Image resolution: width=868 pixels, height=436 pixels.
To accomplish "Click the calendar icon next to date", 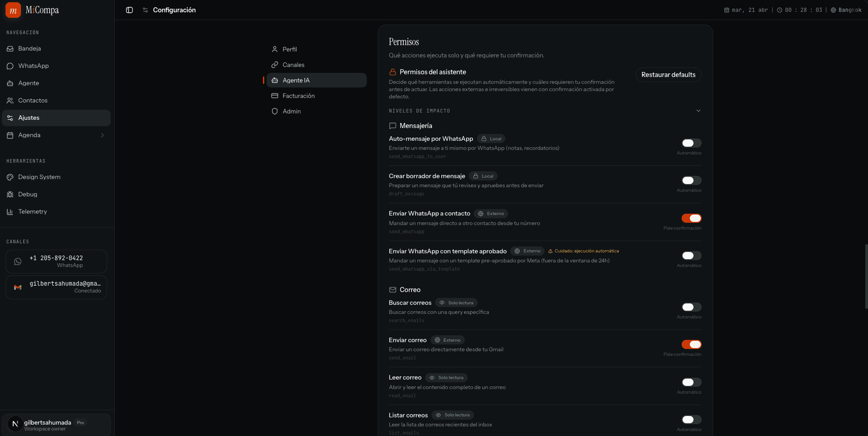I will coord(727,10).
